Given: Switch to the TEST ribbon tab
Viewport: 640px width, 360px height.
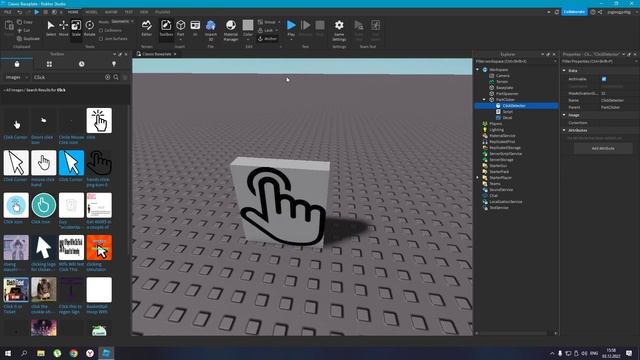Looking at the screenshot, I should [x=129, y=12].
